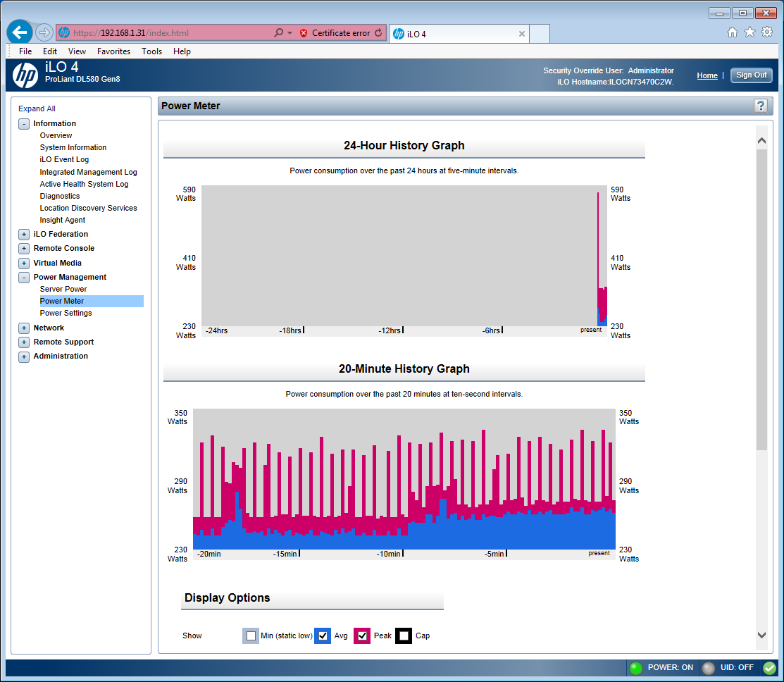
Task: Open Favorites star icon
Action: [749, 32]
